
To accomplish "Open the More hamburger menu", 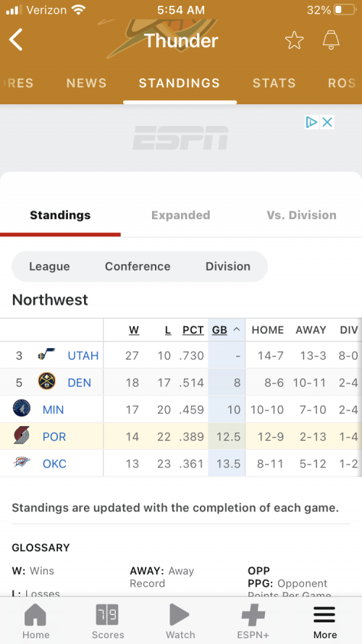I will [x=324, y=615].
